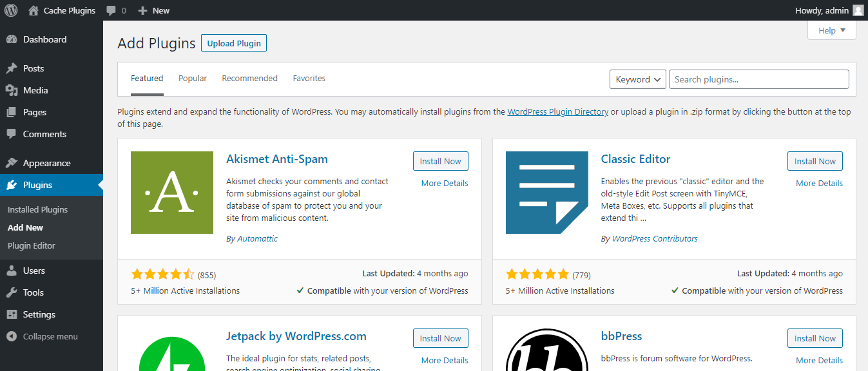Click the Plugins plug icon
Screen dimensions: 868x371
click(12, 185)
